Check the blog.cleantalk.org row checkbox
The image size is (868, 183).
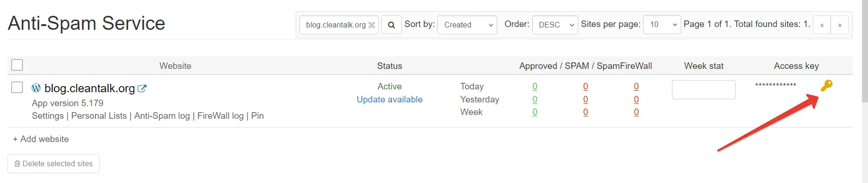coord(17,88)
